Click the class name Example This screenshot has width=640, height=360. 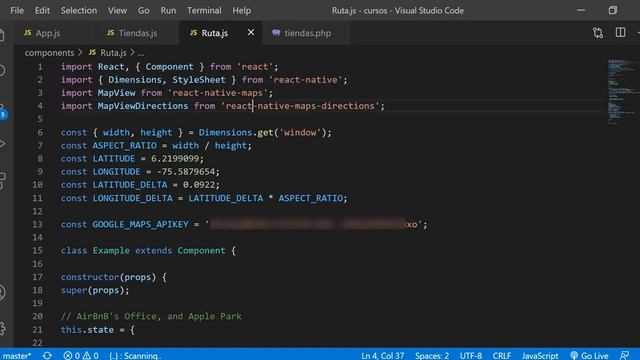(x=111, y=250)
